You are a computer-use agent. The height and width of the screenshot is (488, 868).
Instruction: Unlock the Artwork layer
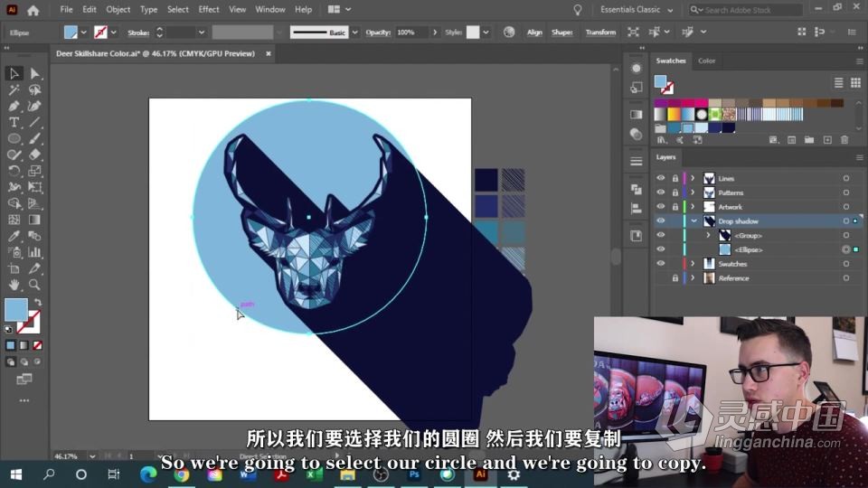click(x=675, y=206)
